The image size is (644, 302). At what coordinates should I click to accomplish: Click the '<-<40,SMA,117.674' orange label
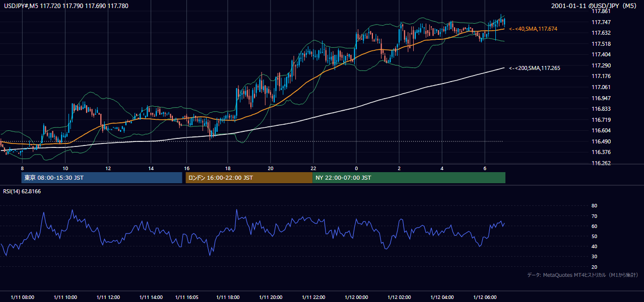point(533,29)
